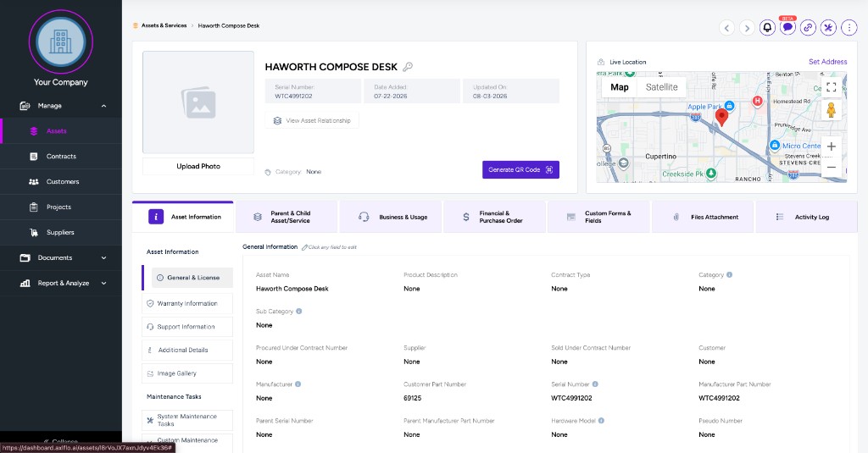Click info icon next to Category field
The height and width of the screenshot is (453, 868).
(x=729, y=275)
